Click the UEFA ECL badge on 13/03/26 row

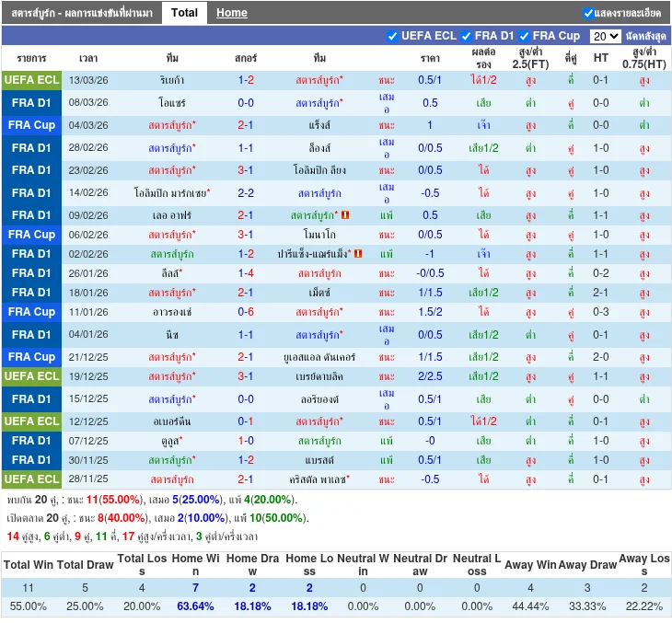(31, 80)
